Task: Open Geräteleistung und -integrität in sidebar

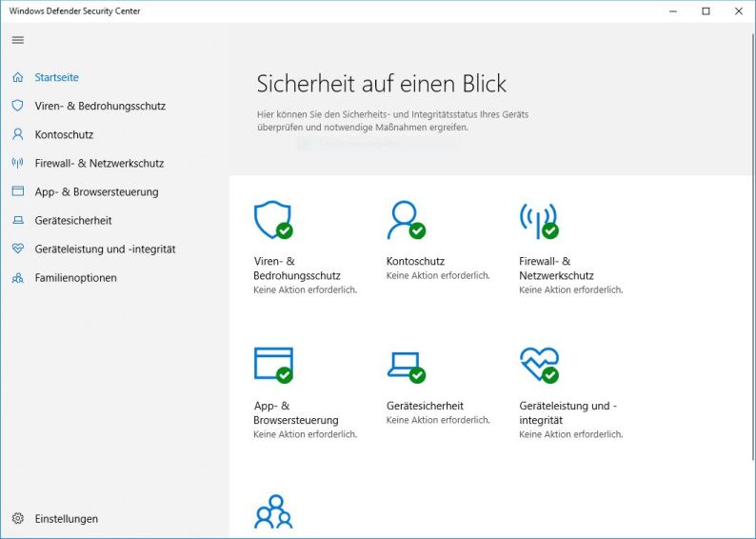Action: (x=105, y=250)
